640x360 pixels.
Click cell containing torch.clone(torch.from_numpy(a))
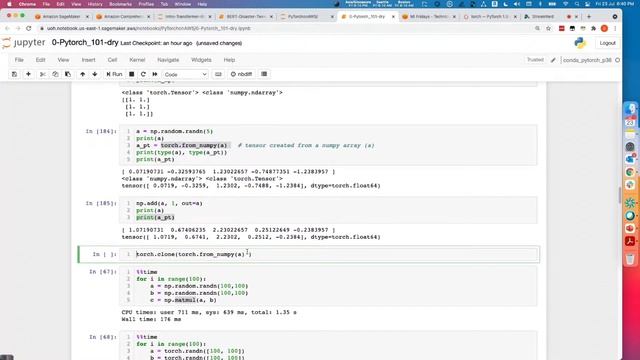[x=328, y=254]
